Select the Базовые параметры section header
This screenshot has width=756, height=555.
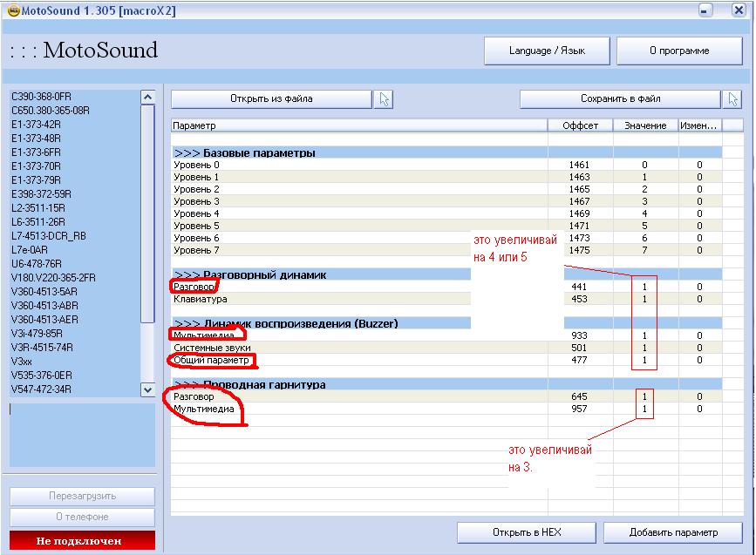pos(446,152)
